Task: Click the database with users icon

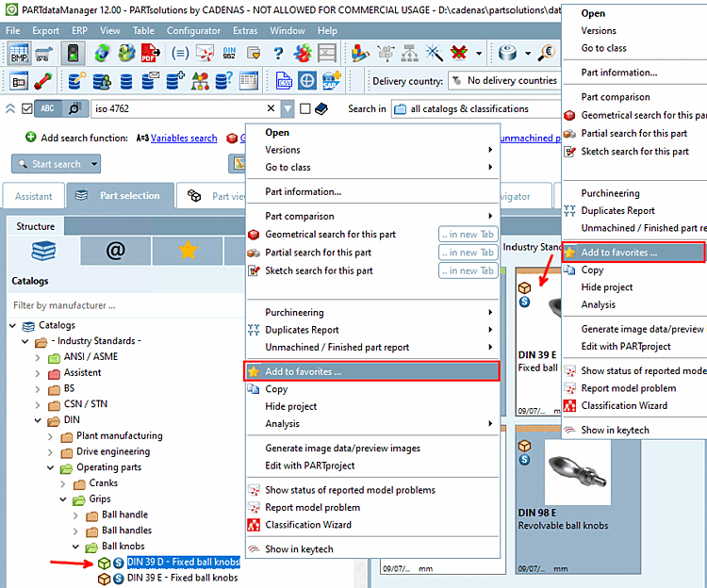Action: (x=102, y=82)
